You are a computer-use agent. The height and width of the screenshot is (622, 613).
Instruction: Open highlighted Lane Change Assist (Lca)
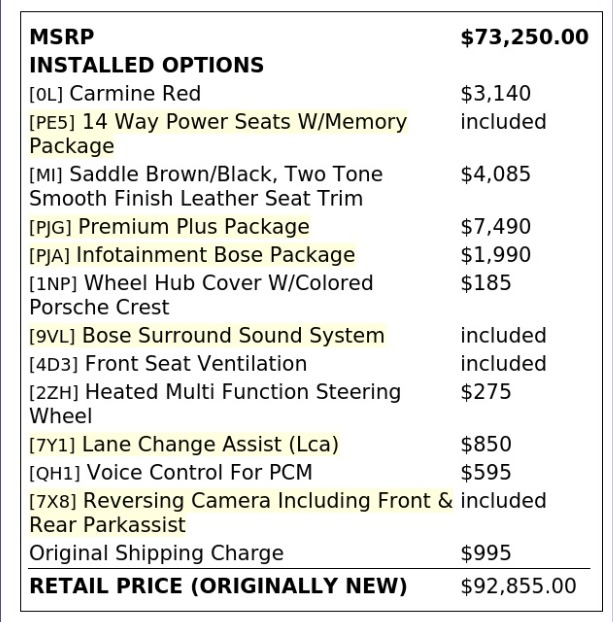click(x=184, y=444)
